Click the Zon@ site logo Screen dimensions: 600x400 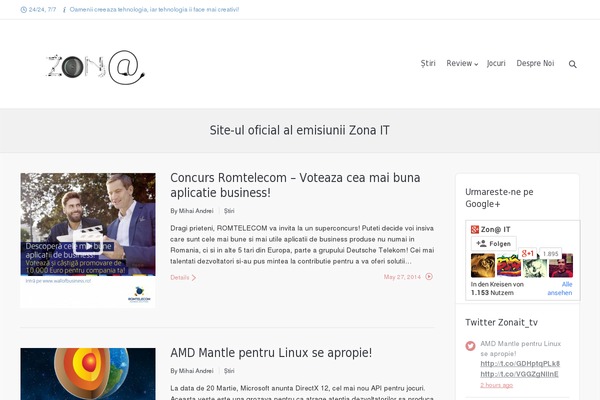(95, 67)
